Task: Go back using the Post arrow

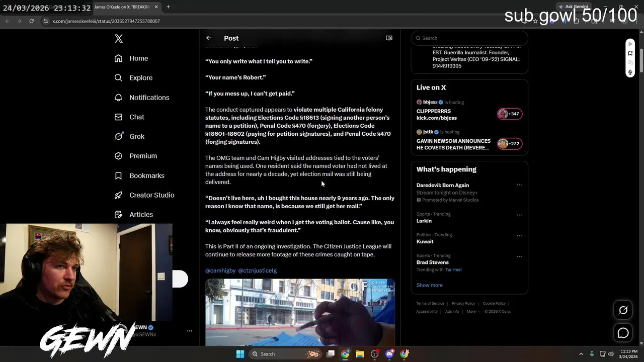Action: coord(209,38)
